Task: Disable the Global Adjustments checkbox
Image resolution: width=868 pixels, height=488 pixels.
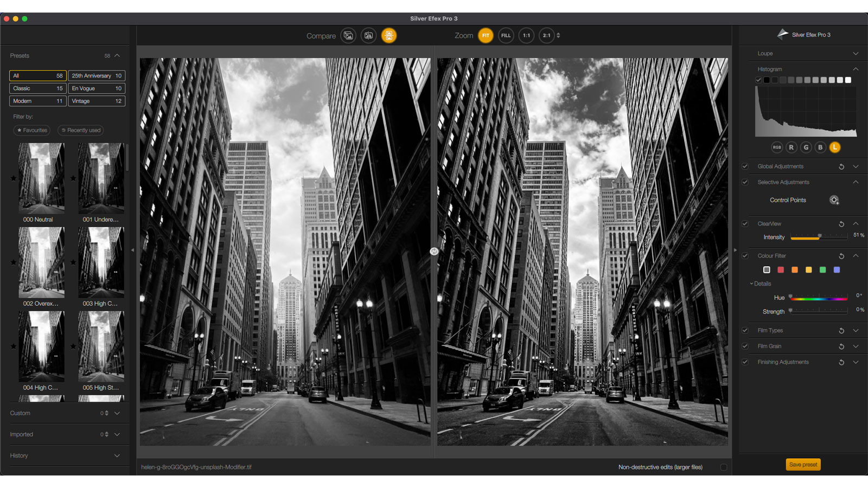Action: [745, 166]
